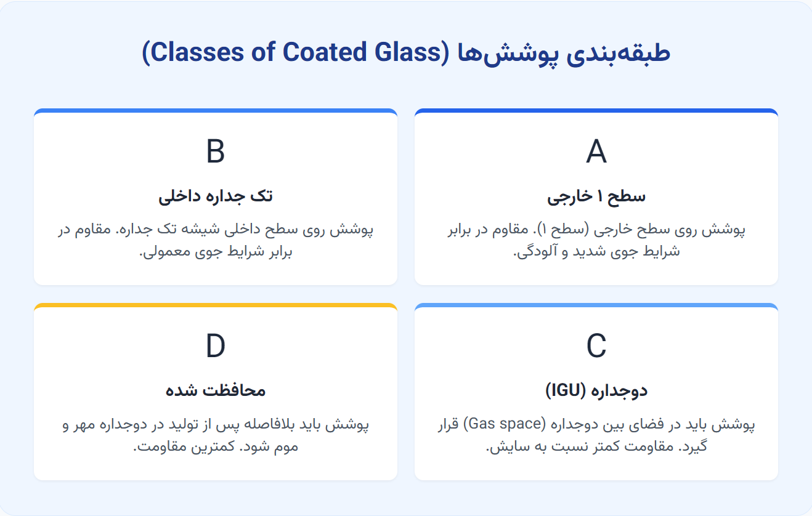Viewport: 812px width, 516px height.
Task: Click the large letter B class label
Action: point(215,151)
